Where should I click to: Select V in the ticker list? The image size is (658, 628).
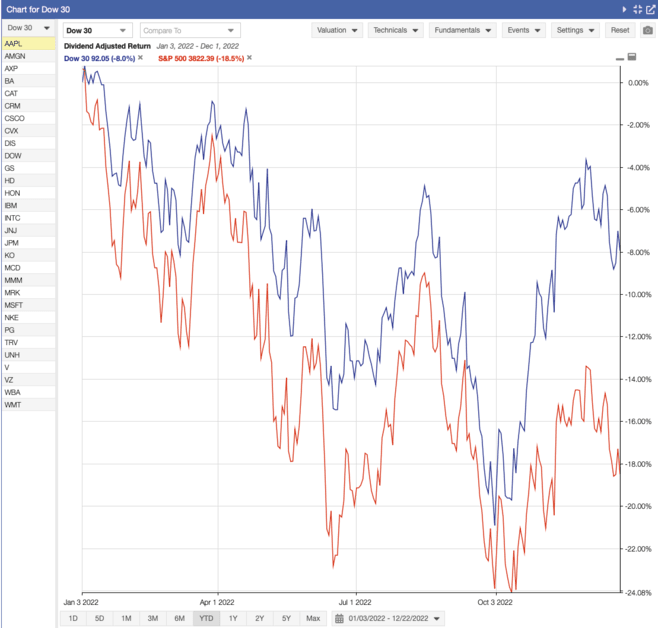[29, 367]
